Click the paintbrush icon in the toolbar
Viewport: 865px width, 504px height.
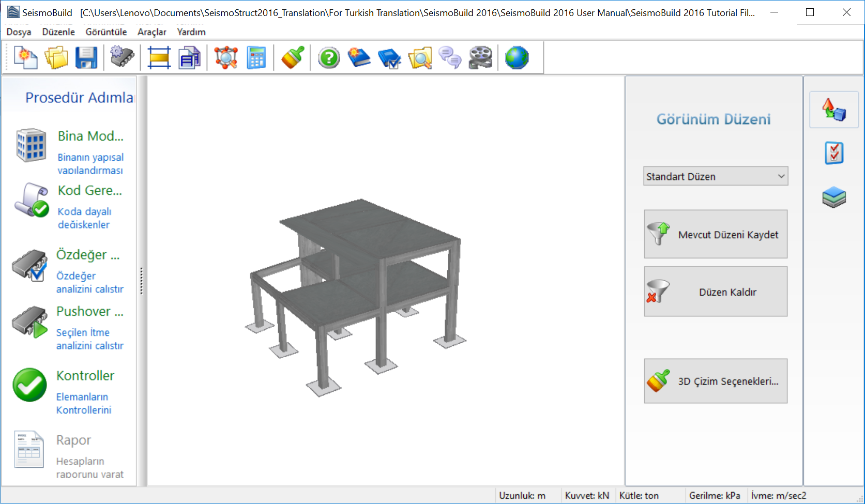click(x=293, y=57)
